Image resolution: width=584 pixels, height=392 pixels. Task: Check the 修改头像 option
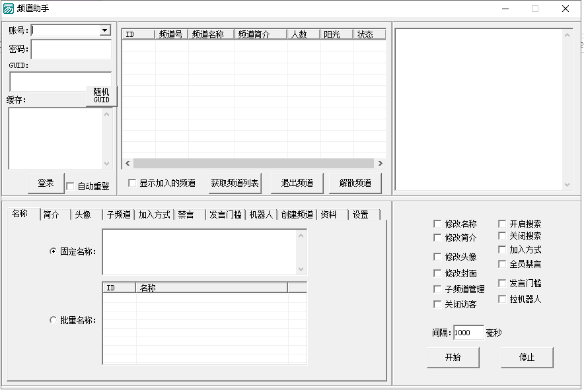coord(437,257)
